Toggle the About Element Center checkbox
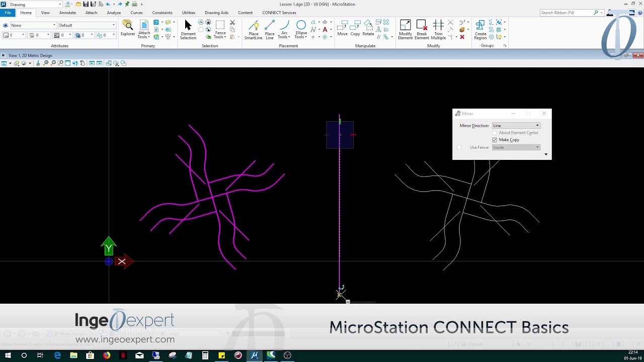Viewport: 644px width, 362px height. point(495,133)
